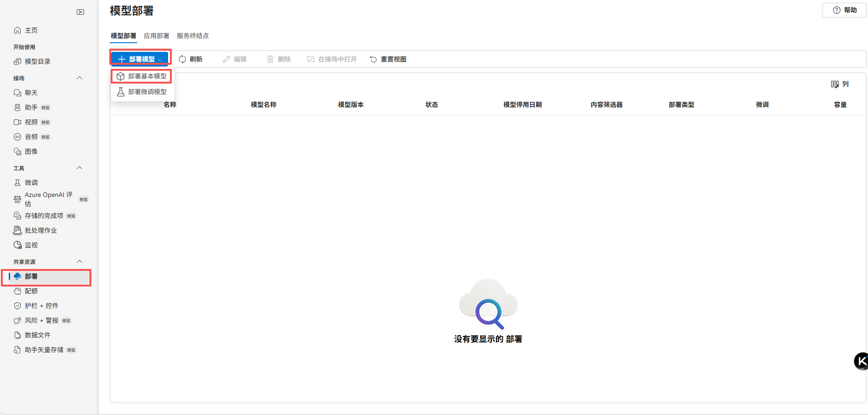The height and width of the screenshot is (415, 868).
Task: Select the 图像 tool in the sidebar
Action: tap(32, 151)
